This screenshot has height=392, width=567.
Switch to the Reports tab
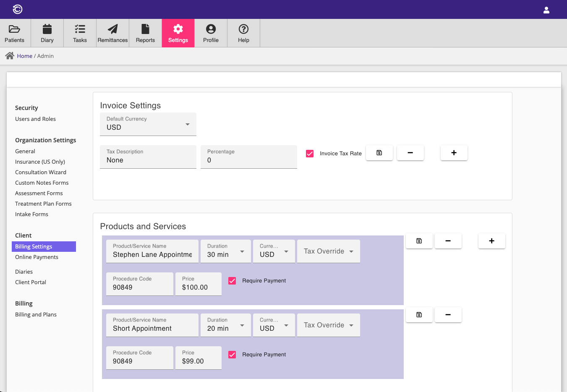point(145,33)
